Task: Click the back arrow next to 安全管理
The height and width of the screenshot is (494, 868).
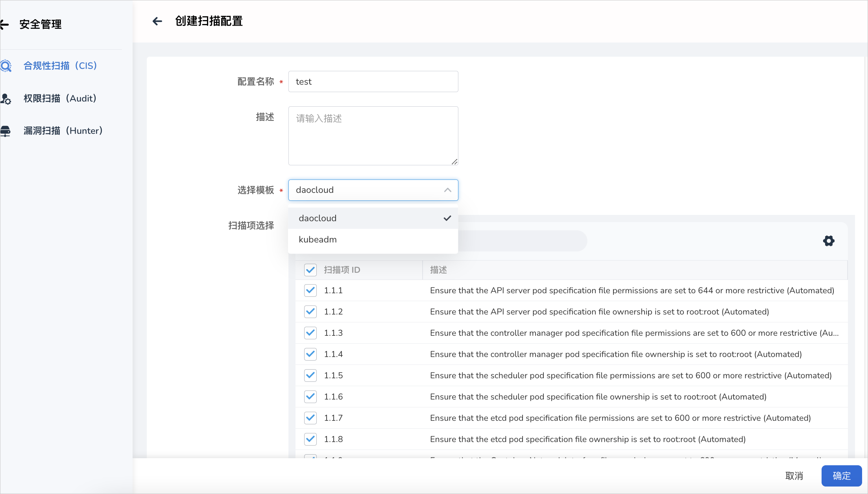Action: coord(4,25)
